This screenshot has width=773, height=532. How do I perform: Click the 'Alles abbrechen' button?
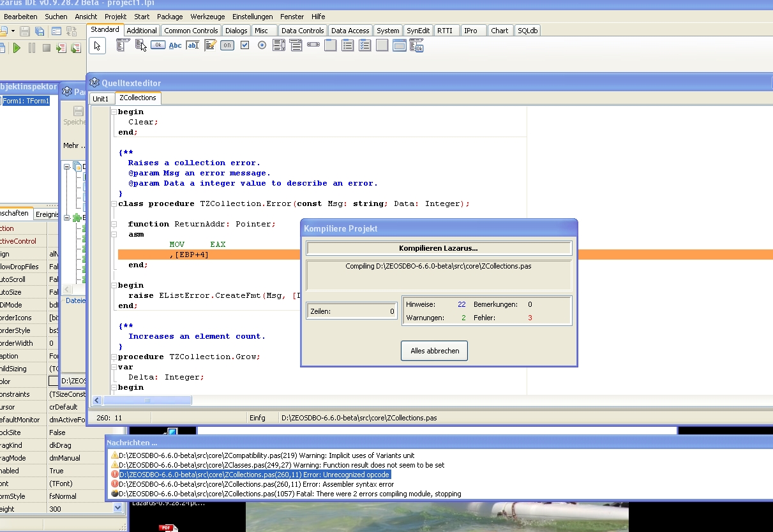coord(434,351)
